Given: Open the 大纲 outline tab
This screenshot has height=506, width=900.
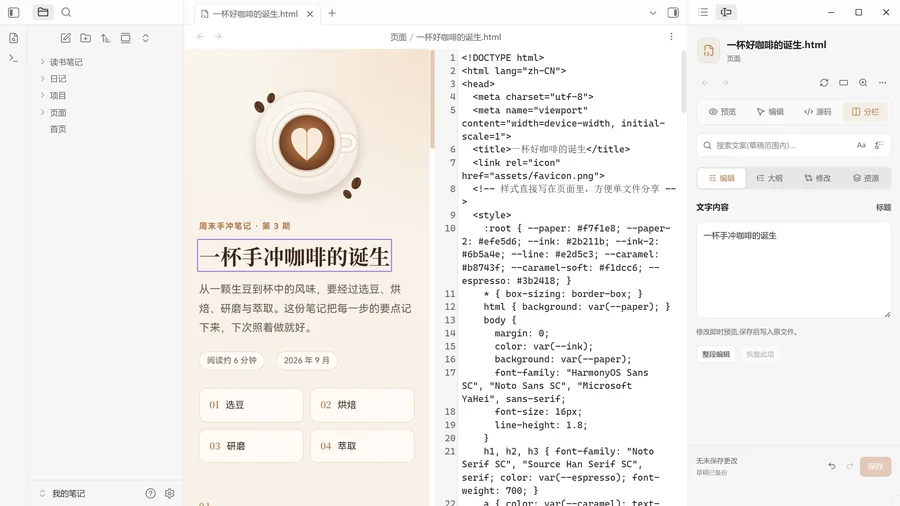Looking at the screenshot, I should [769, 178].
